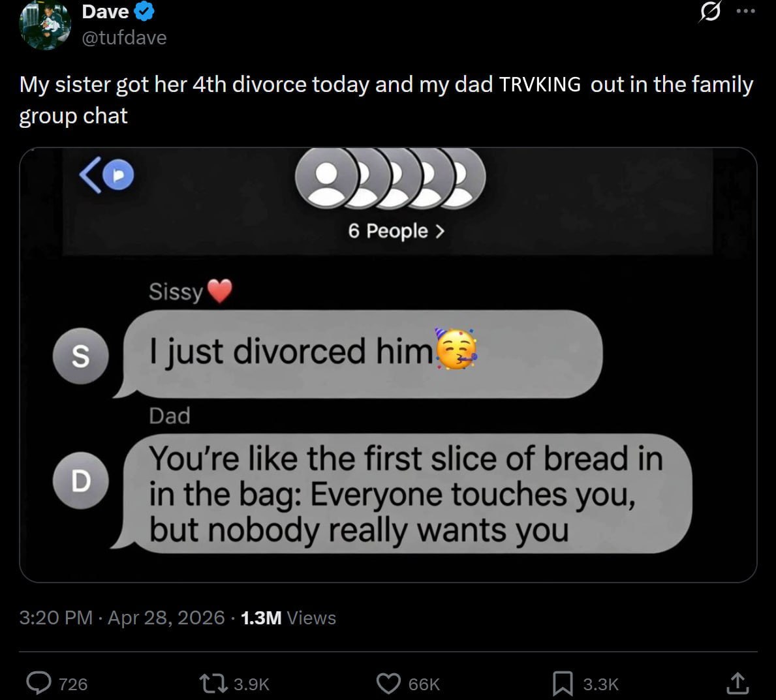776x700 pixels.
Task: Open the three-dot more options menu
Action: [x=745, y=12]
